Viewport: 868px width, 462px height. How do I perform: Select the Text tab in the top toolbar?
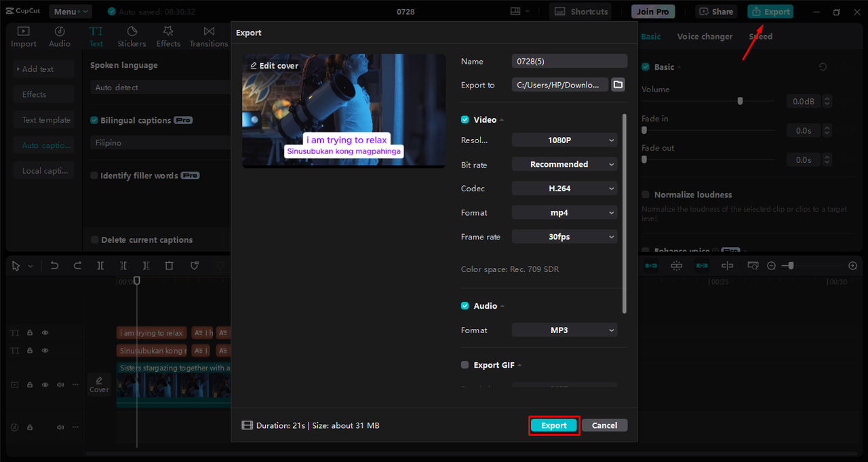tap(96, 37)
